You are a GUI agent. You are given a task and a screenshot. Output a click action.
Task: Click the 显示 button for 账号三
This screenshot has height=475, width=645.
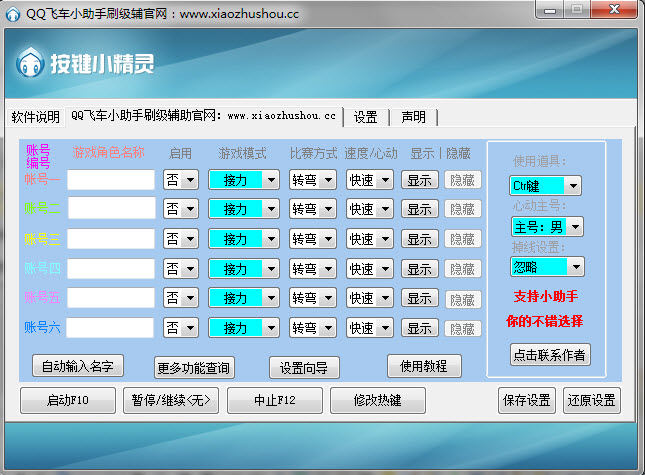click(420, 239)
